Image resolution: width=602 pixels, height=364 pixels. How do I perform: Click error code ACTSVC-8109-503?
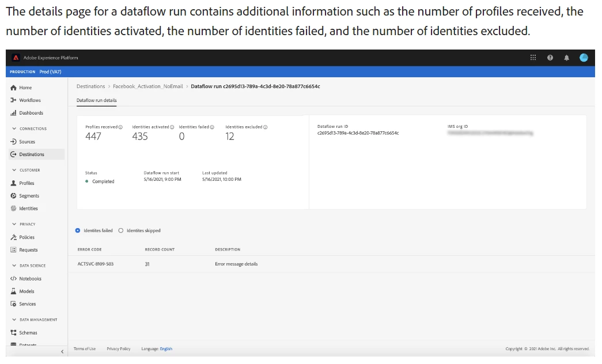(96, 264)
